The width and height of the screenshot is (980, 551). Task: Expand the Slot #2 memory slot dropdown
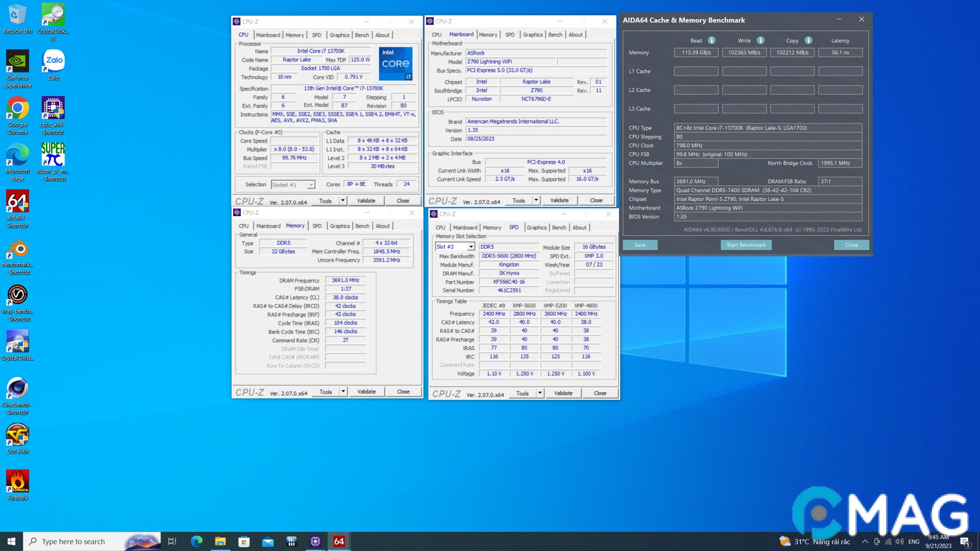pos(471,247)
